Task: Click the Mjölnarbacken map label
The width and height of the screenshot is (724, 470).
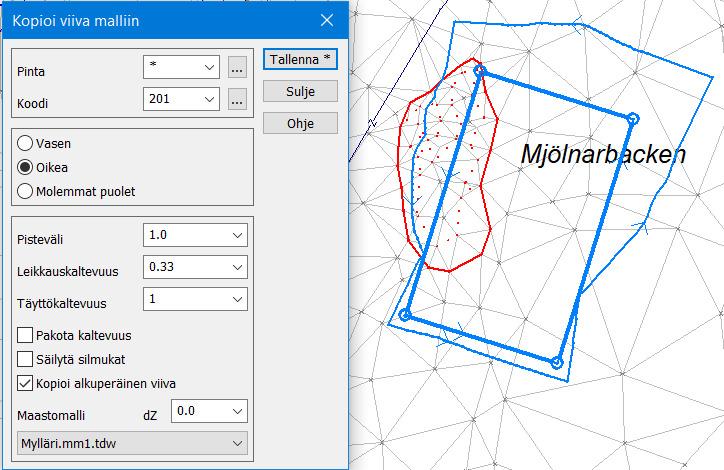Action: 603,155
